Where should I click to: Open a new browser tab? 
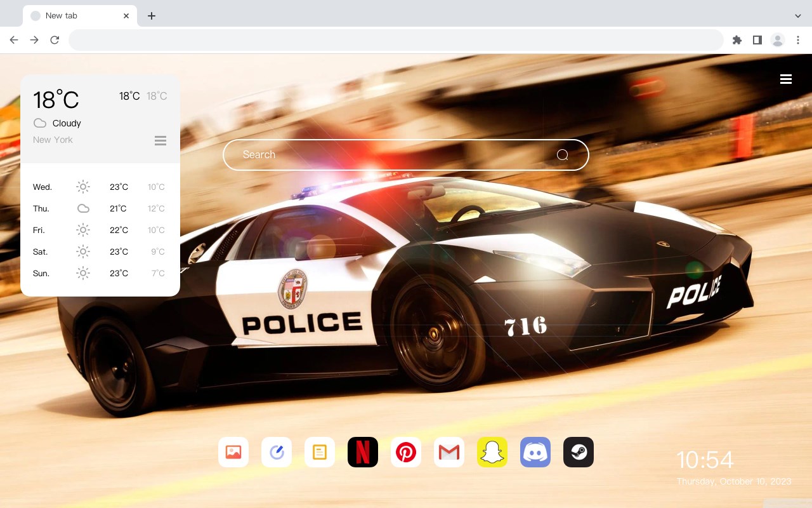(x=152, y=16)
